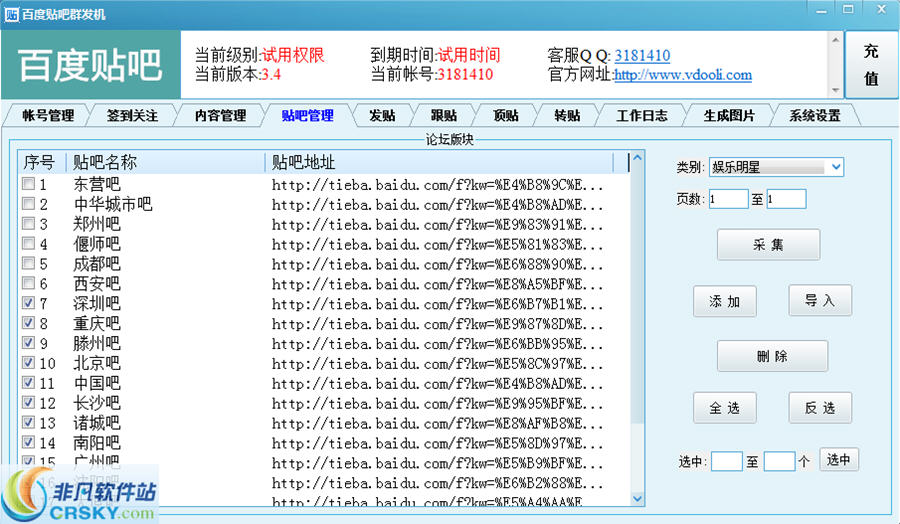Click the 选中 button
The width and height of the screenshot is (900, 524).
[839, 459]
